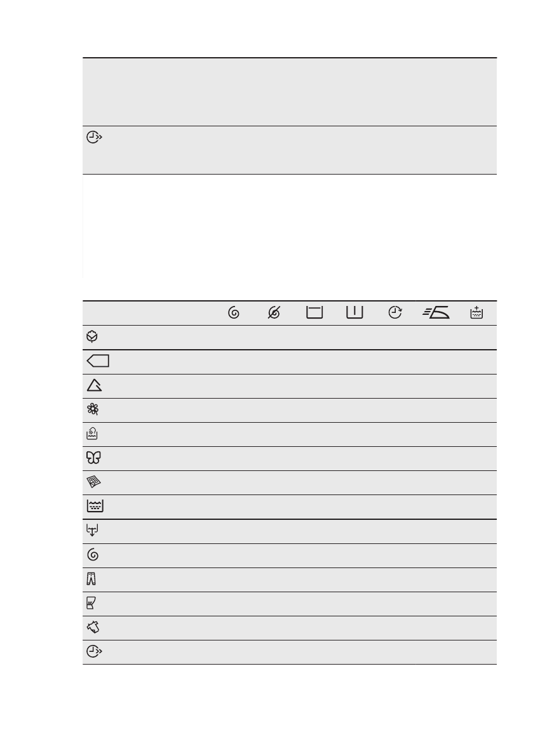Click the rinse hold tub icon

314,312
